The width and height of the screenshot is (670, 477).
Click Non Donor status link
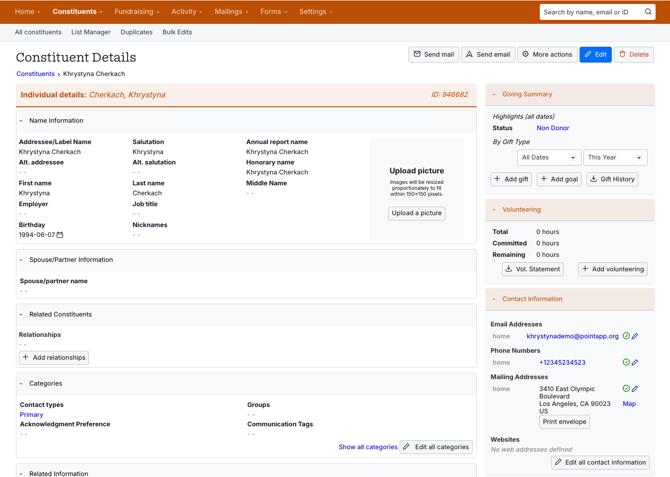[x=552, y=128]
